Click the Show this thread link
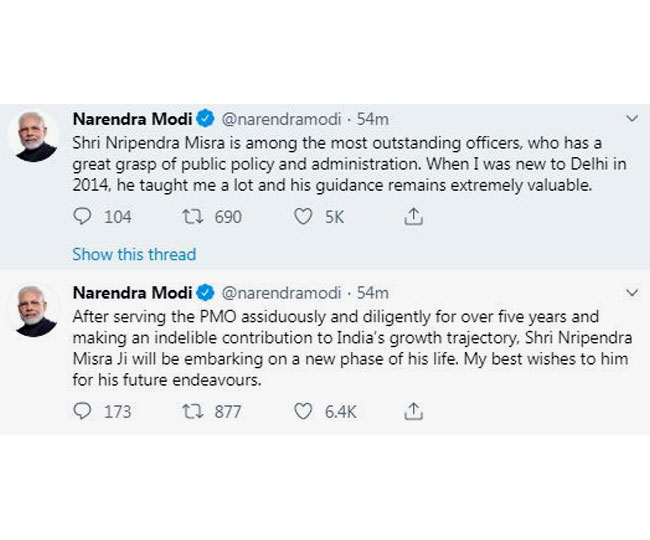The width and height of the screenshot is (650, 540). [134, 254]
